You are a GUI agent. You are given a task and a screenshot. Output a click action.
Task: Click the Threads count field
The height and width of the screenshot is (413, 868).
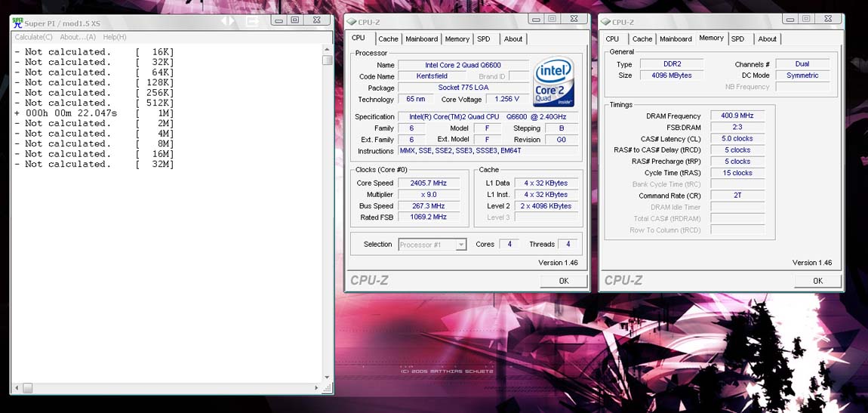[568, 244]
